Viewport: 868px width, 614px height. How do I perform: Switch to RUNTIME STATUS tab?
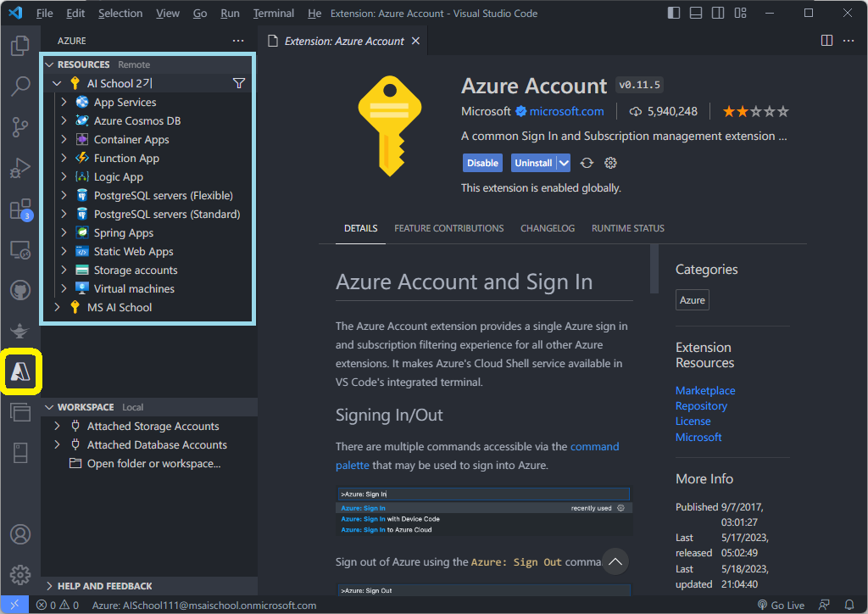628,228
